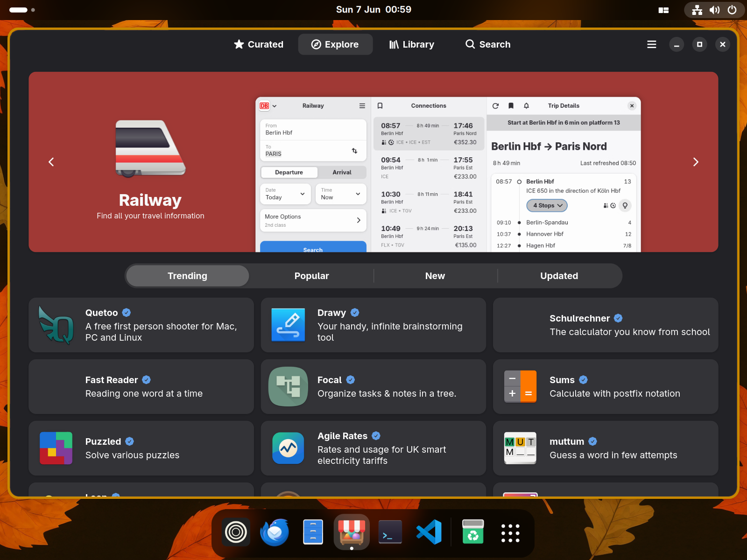This screenshot has width=747, height=560.
Task: Click 'Find all your travel information' subtitle
Action: point(150,216)
